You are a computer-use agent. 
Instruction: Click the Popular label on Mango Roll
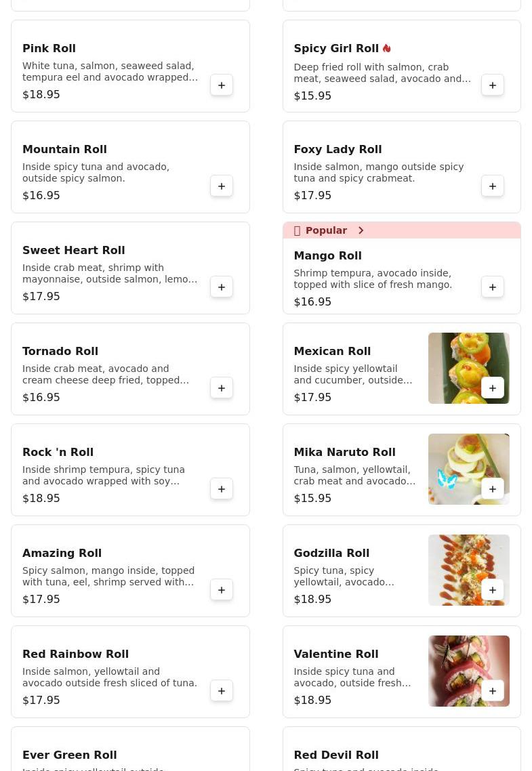pyautogui.click(x=326, y=230)
